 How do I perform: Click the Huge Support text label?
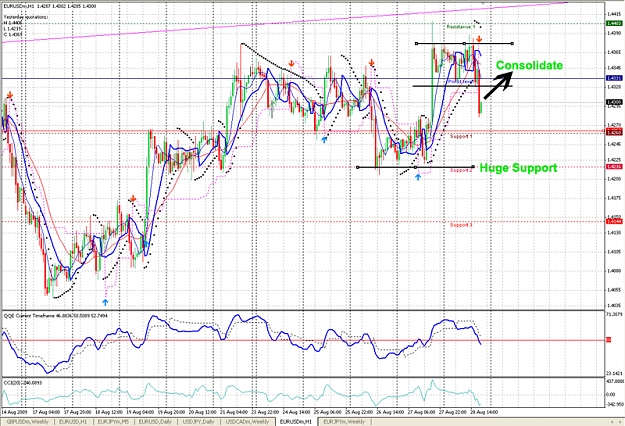(x=518, y=168)
